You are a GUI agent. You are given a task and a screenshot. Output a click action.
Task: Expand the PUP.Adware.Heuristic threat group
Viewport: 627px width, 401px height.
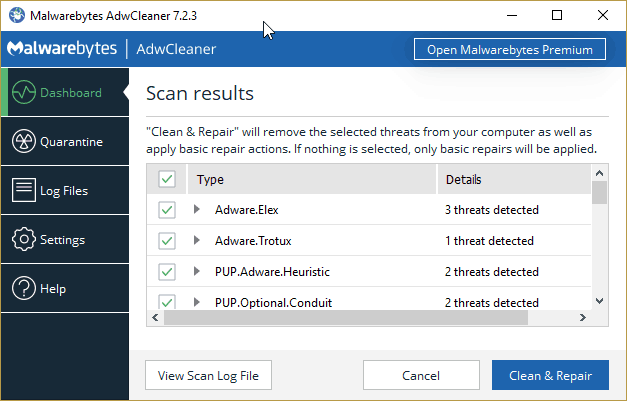196,271
